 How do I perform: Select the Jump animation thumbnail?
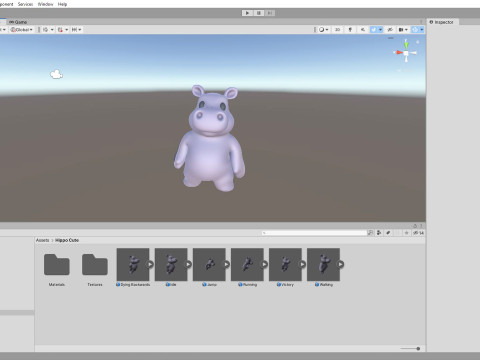click(209, 264)
